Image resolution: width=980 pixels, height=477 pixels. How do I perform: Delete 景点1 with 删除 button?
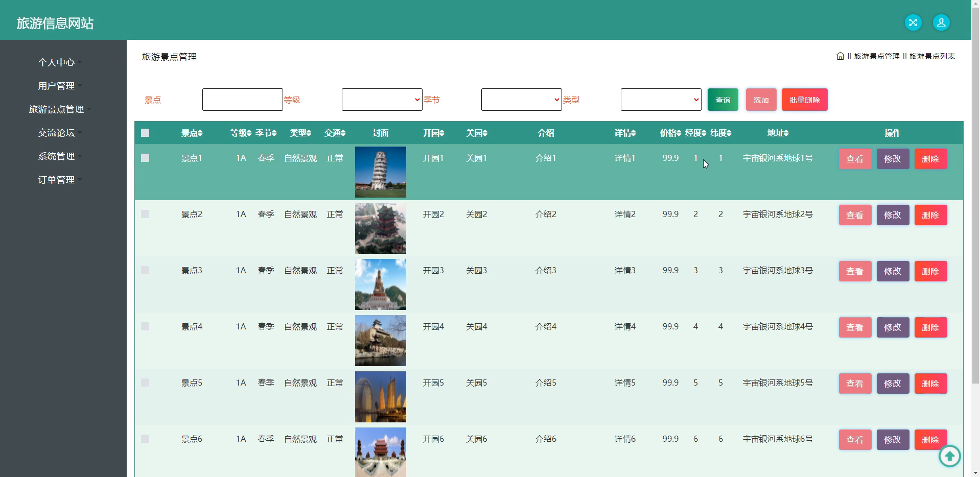930,159
